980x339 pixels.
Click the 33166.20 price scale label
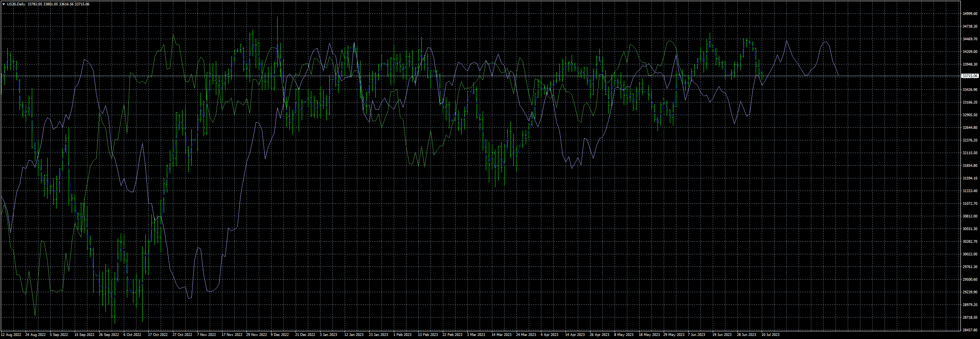[970, 102]
